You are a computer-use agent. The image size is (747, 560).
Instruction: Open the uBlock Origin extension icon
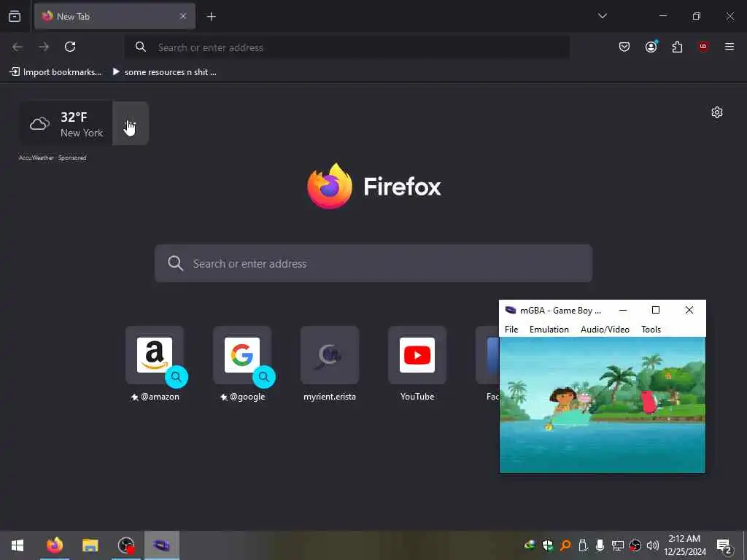click(703, 46)
